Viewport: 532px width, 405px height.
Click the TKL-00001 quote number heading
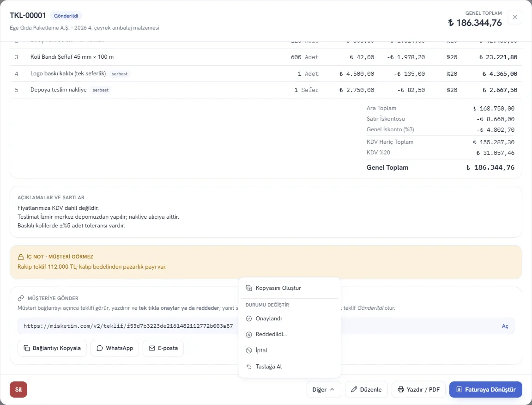click(28, 16)
